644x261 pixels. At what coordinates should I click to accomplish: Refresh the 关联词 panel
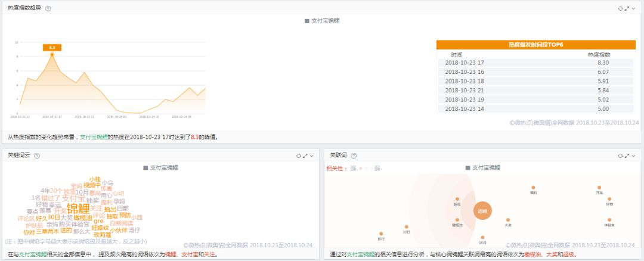(620, 156)
